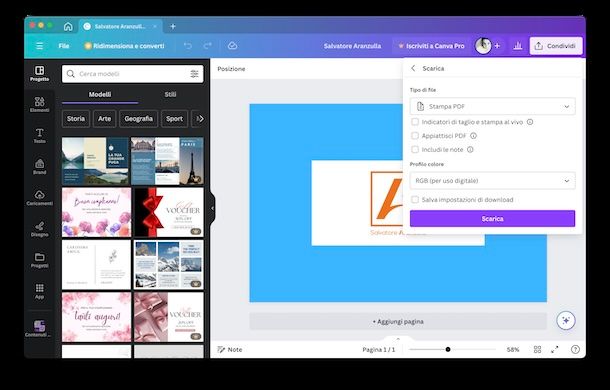Click Iscriviti a Canva Pro

coord(431,46)
